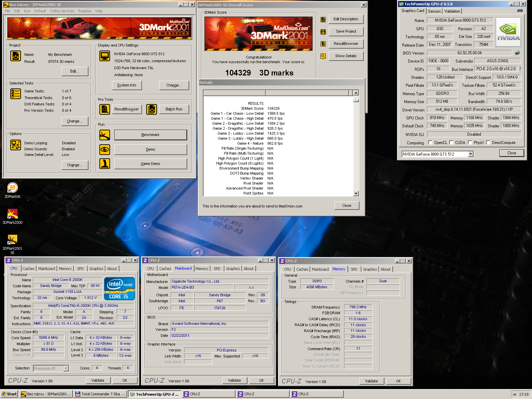Click the ResultBrowser magnifier icon in Pro Tools
532x399 pixels.
tap(105, 109)
